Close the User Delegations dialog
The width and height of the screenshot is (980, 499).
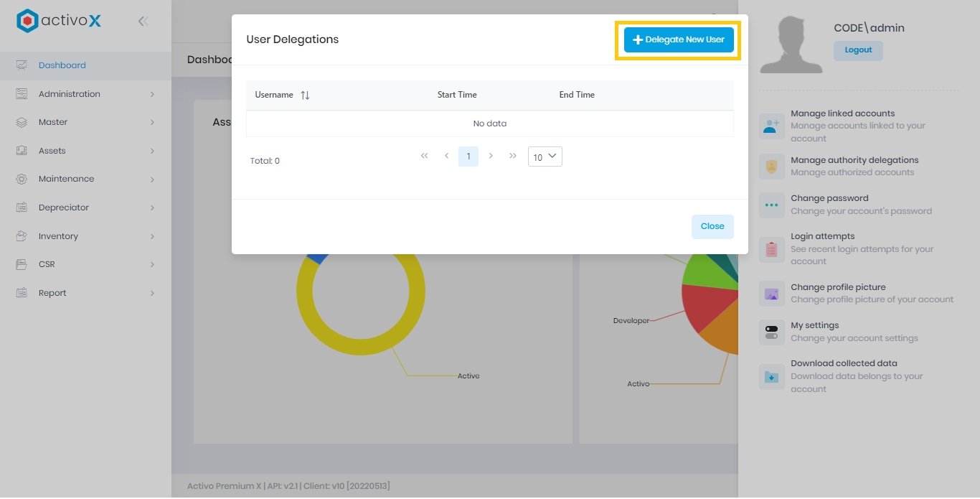(712, 225)
